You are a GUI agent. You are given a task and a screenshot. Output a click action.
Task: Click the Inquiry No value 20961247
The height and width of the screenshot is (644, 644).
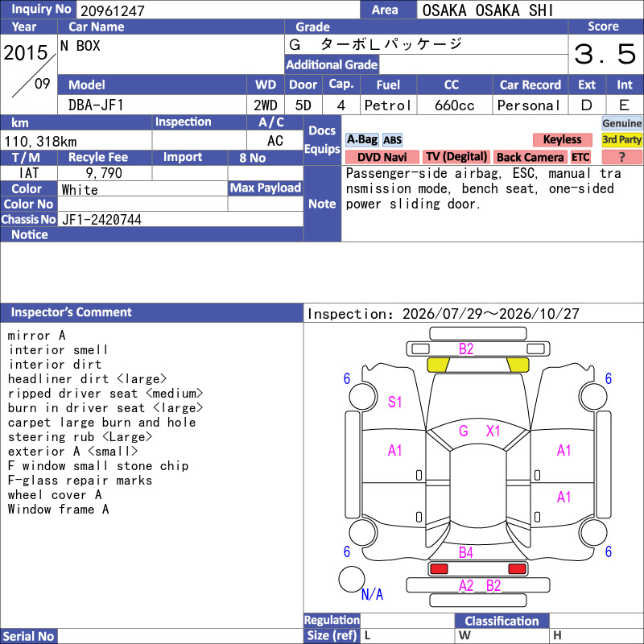pyautogui.click(x=113, y=10)
